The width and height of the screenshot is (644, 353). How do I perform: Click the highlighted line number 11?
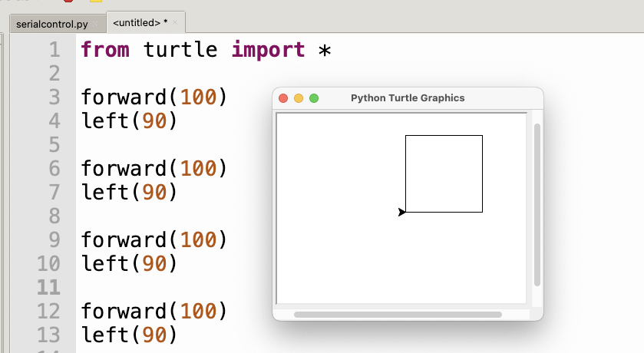click(48, 287)
